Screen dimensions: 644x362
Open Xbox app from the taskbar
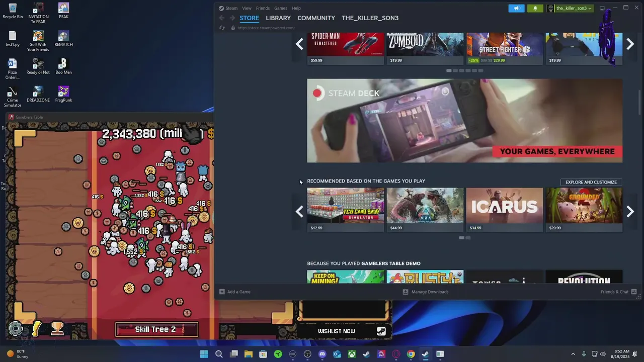click(352, 354)
